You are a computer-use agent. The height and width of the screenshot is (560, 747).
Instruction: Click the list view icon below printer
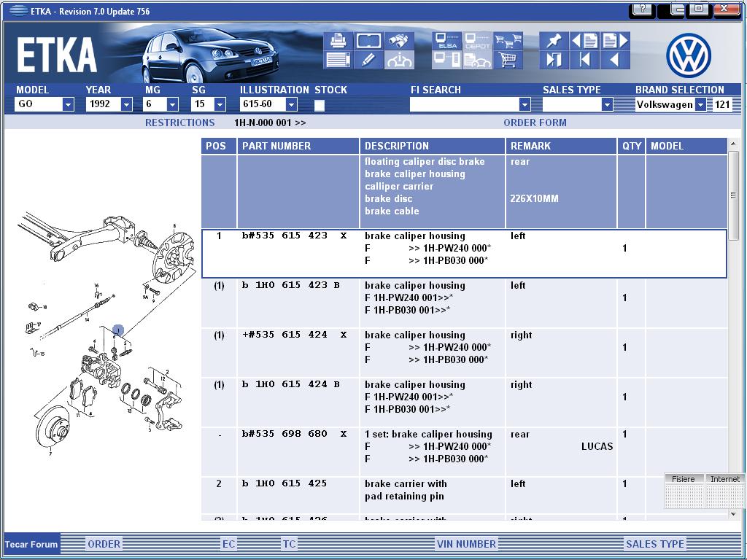338,60
